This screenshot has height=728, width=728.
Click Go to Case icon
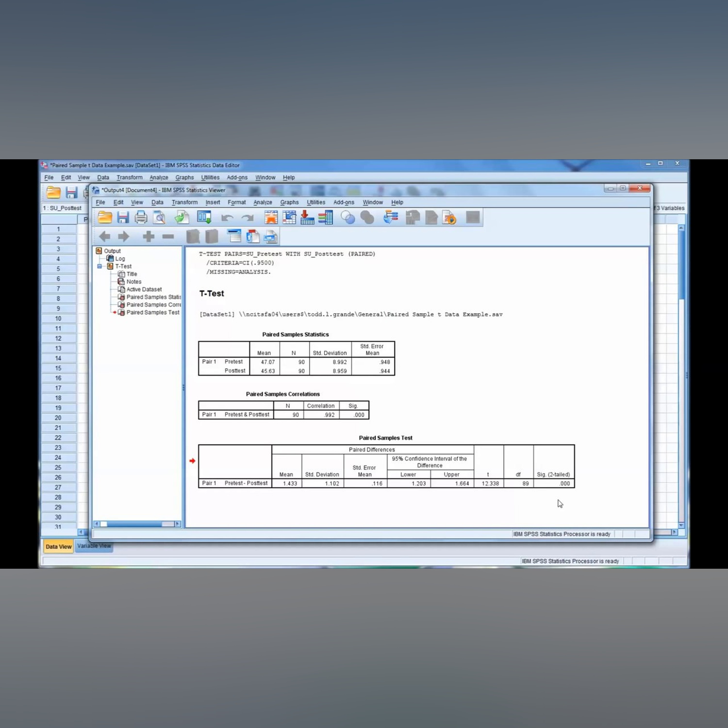point(290,217)
